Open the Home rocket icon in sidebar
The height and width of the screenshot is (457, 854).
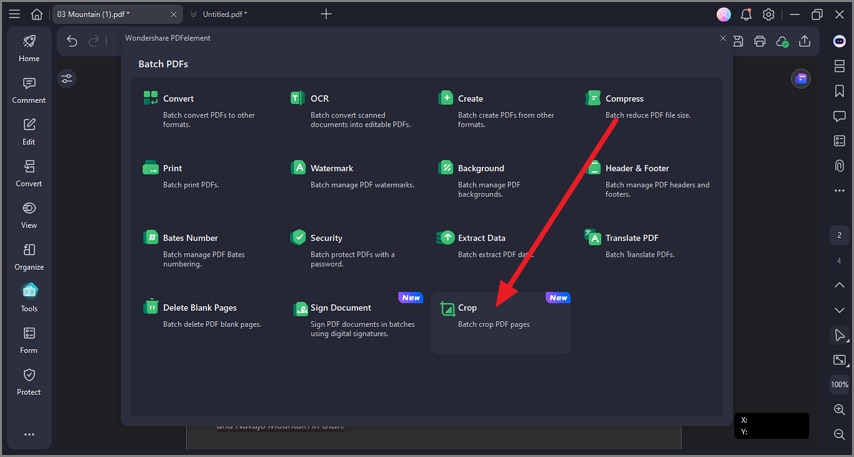(29, 48)
